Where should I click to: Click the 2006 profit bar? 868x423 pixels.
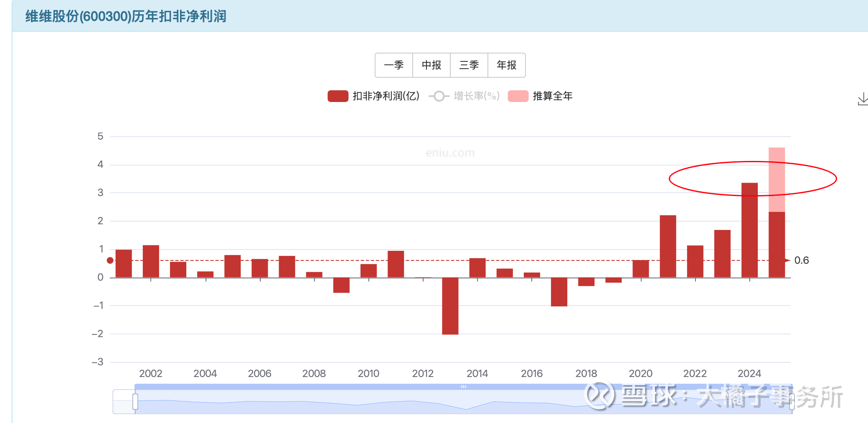(260, 268)
